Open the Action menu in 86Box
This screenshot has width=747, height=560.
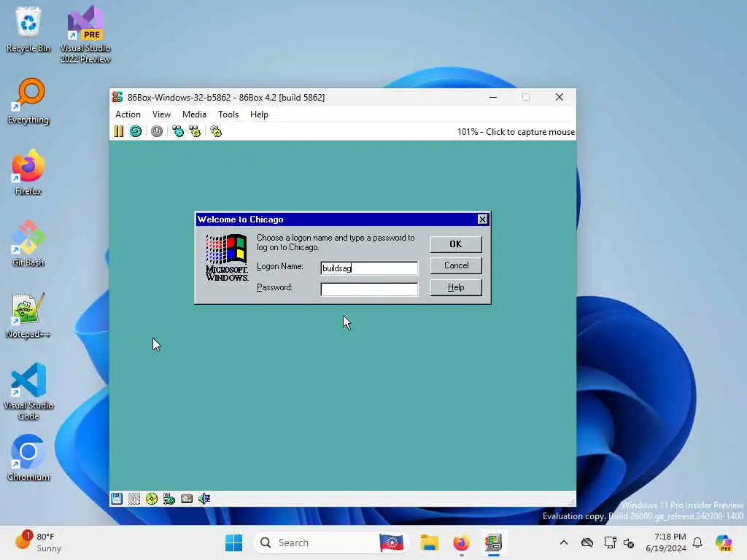pyautogui.click(x=128, y=114)
